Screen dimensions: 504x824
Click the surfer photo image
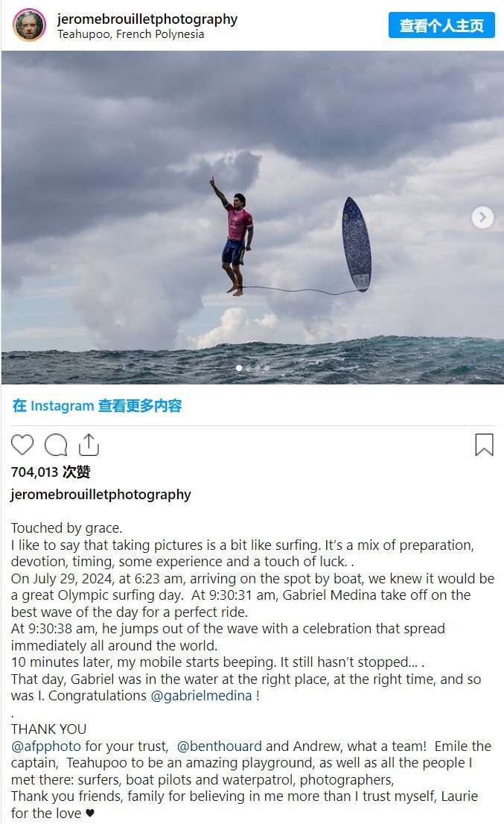252,218
